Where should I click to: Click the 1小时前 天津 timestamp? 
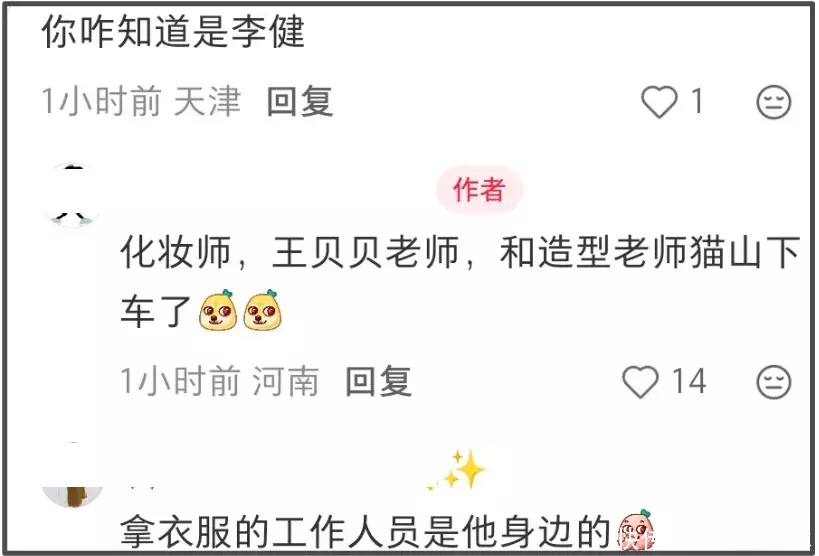(141, 101)
